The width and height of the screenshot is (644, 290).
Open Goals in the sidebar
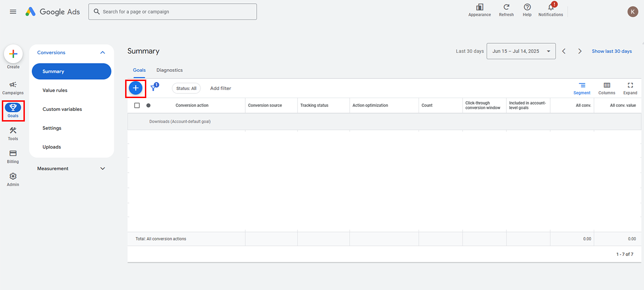[13, 110]
